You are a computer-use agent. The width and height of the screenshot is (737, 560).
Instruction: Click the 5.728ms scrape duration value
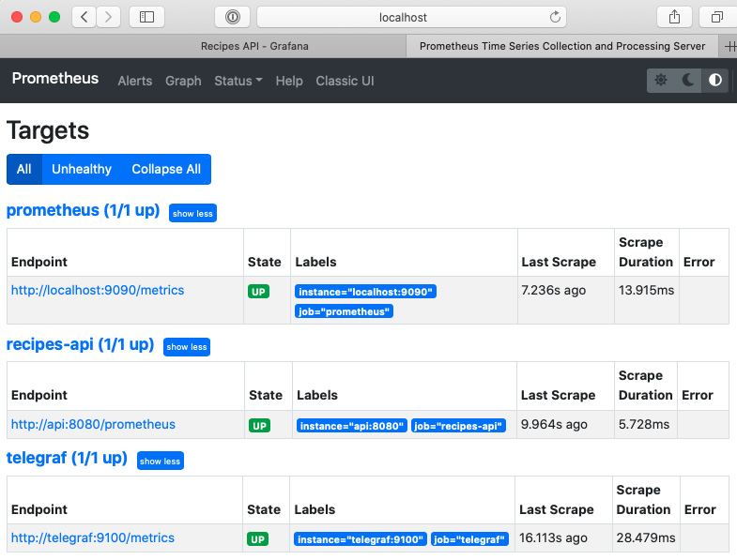[x=644, y=424]
